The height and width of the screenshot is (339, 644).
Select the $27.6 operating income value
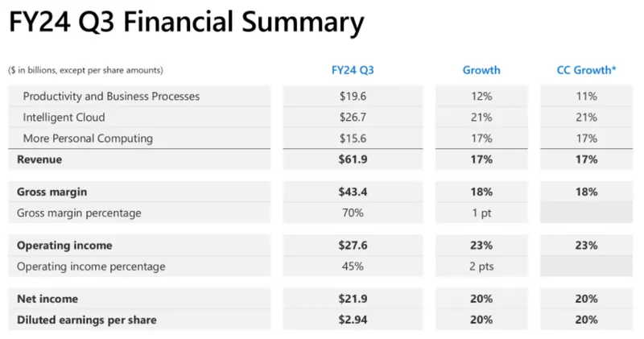pos(353,246)
